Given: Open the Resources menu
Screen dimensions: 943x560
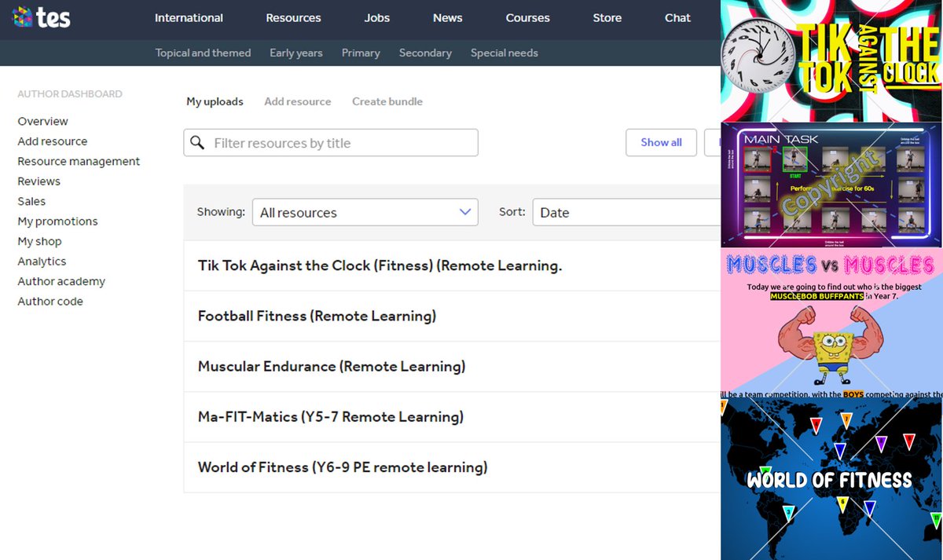Looking at the screenshot, I should 293,17.
